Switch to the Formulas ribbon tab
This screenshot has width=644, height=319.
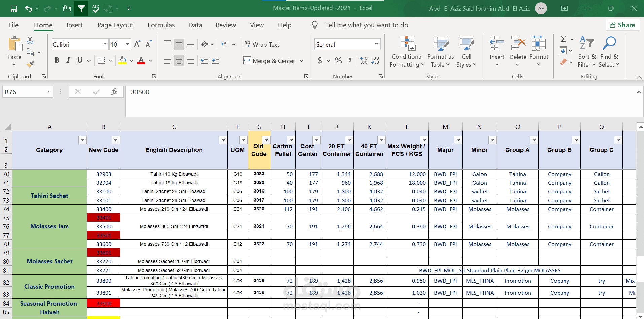pyautogui.click(x=161, y=25)
